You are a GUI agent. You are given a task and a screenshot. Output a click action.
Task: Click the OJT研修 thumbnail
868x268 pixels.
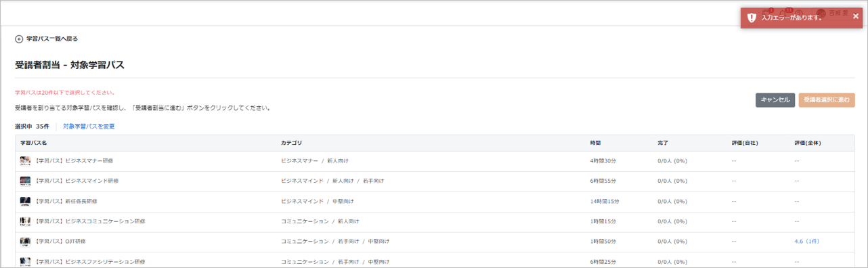(25, 241)
